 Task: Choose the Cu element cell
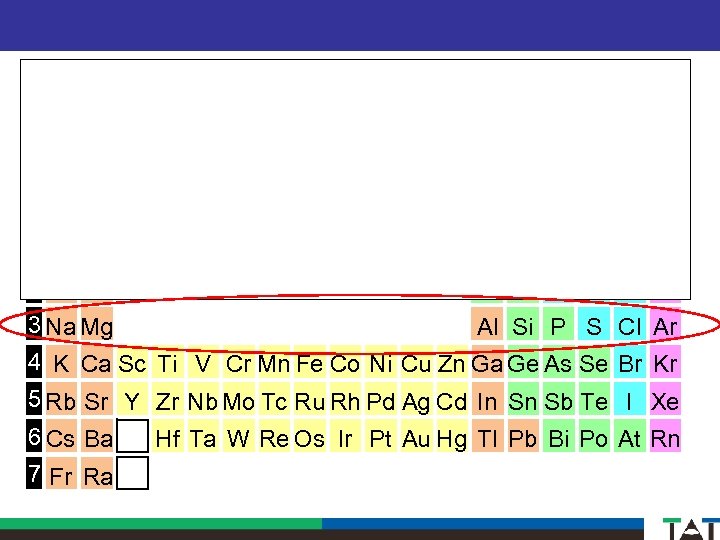pyautogui.click(x=416, y=362)
